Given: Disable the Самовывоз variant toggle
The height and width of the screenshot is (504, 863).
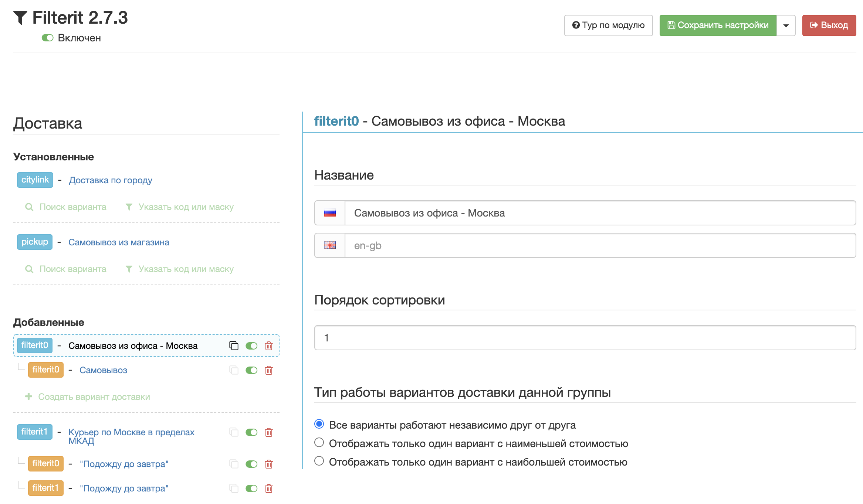Looking at the screenshot, I should coord(251,370).
